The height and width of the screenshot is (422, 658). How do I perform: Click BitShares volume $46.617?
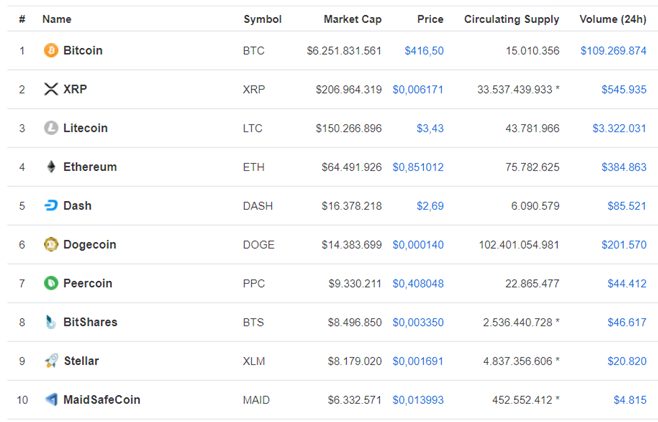pyautogui.click(x=627, y=322)
